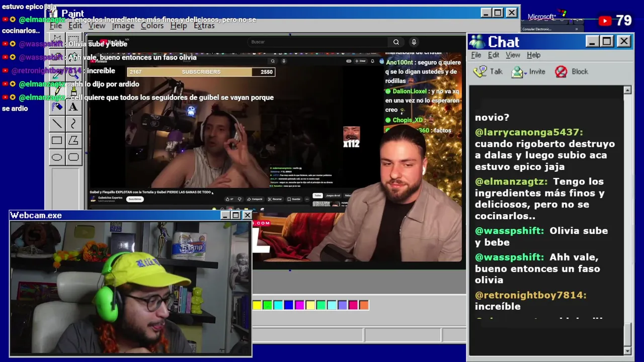Screen dimensions: 644x362
Task: Click username @retronightboy7814 in Chat window
Action: pos(531,295)
